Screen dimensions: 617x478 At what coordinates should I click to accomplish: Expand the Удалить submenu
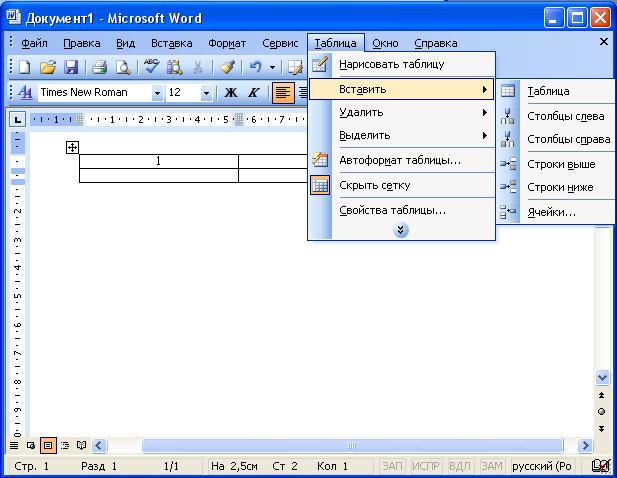pyautogui.click(x=401, y=113)
